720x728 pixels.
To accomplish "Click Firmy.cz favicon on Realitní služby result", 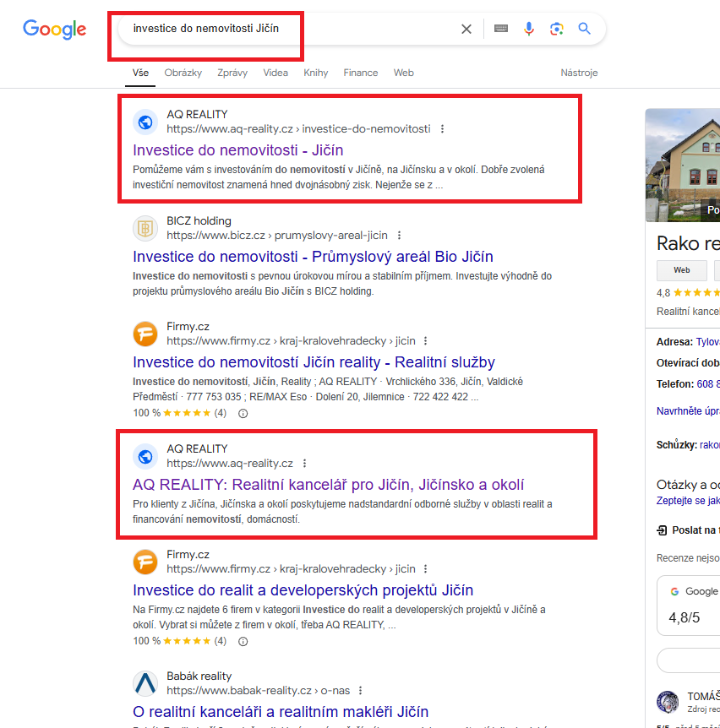I will click(145, 334).
